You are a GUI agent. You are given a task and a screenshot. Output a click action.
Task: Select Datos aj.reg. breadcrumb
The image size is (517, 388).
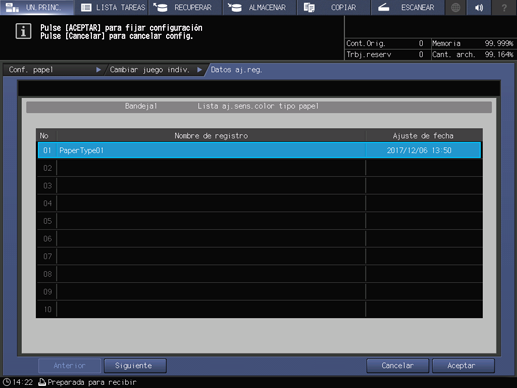pyautogui.click(x=236, y=70)
